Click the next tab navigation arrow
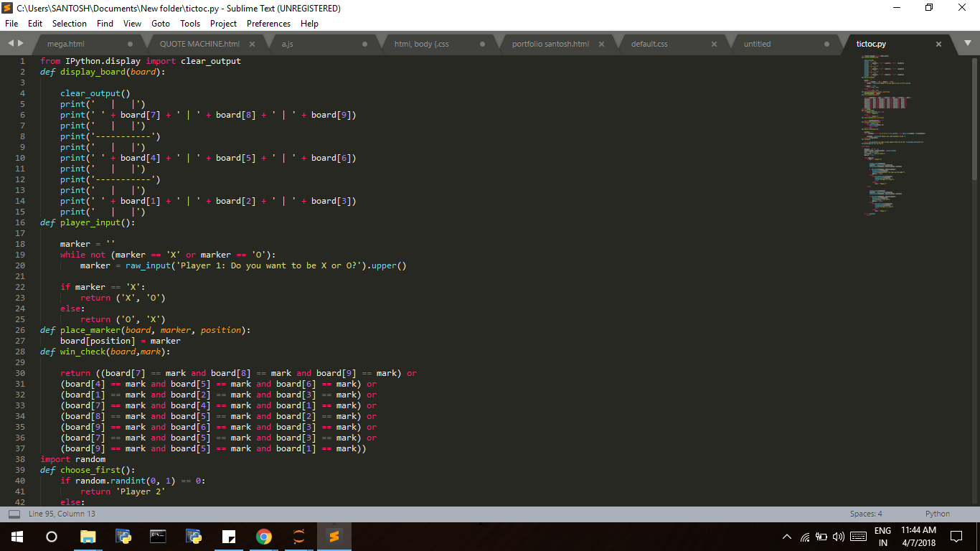Screen dimensions: 980x551 coord(19,43)
